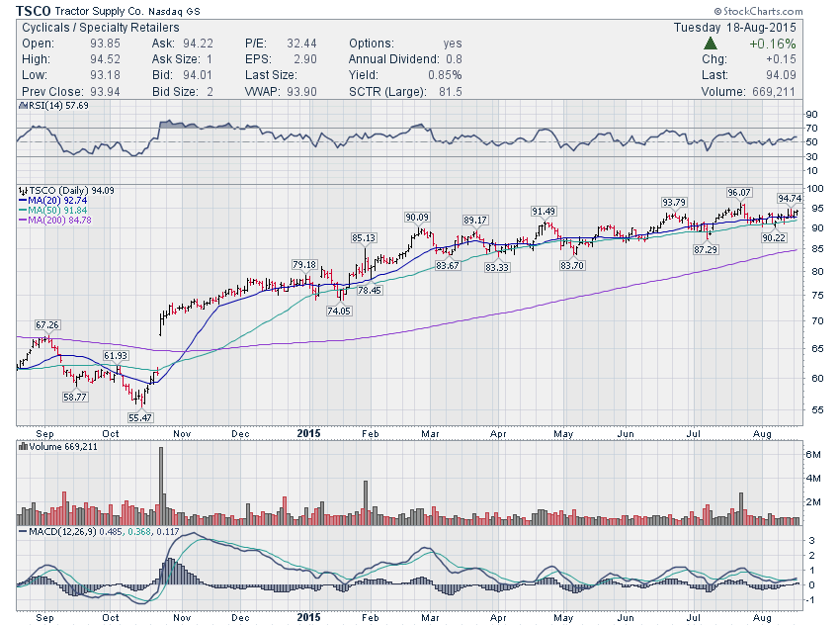The height and width of the screenshot is (626, 840).
Task: Click the TSCO (Daily) 94.09 legend text
Action: (71, 191)
